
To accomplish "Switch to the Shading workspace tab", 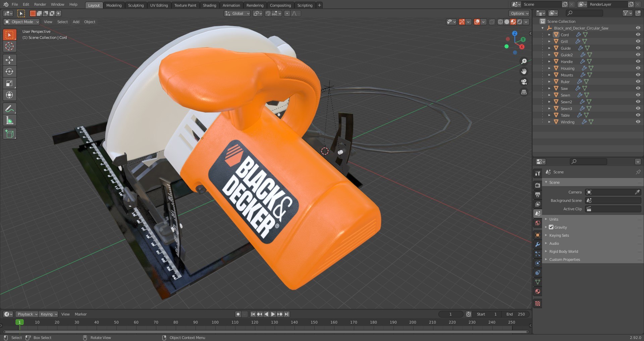I will click(x=209, y=5).
